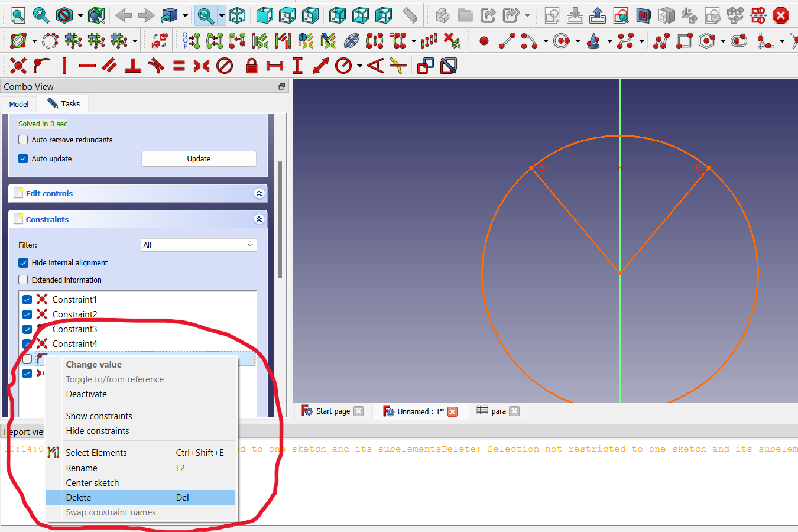Toggle the Auto update checkbox
The height and width of the screenshot is (532, 798).
tap(23, 158)
